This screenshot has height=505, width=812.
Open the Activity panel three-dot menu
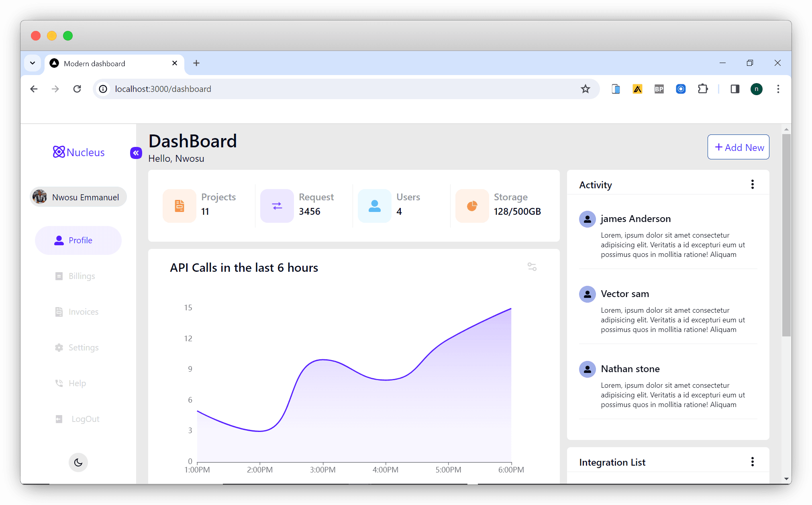tap(753, 185)
